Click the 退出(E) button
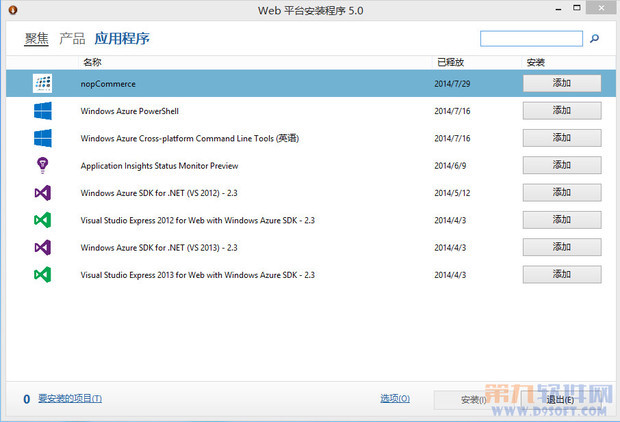620x422 pixels. (560, 400)
